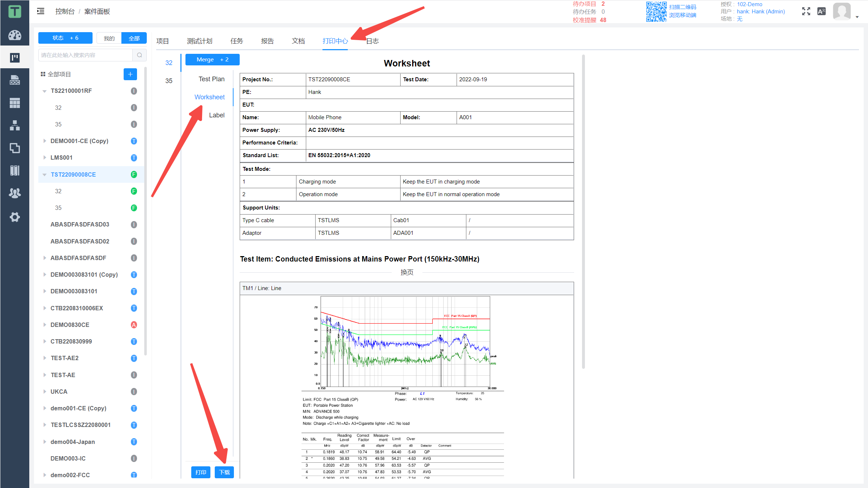Open the Merge +2 dropdown

pyautogui.click(x=213, y=60)
